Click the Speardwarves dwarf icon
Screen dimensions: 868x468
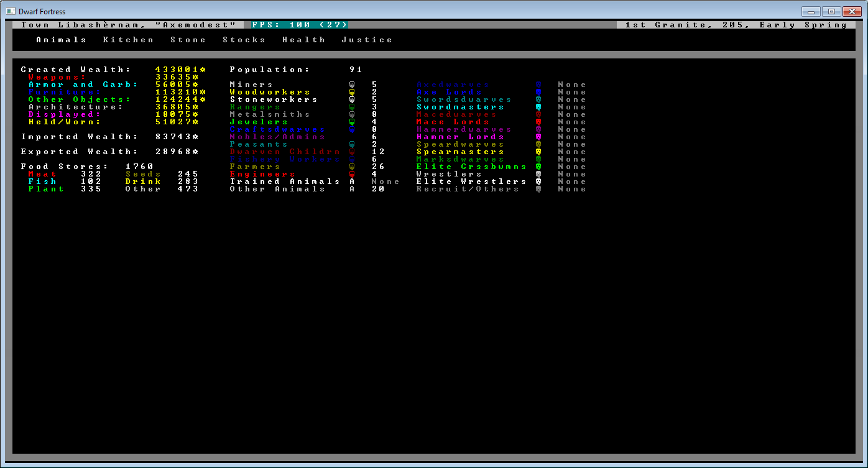[538, 144]
